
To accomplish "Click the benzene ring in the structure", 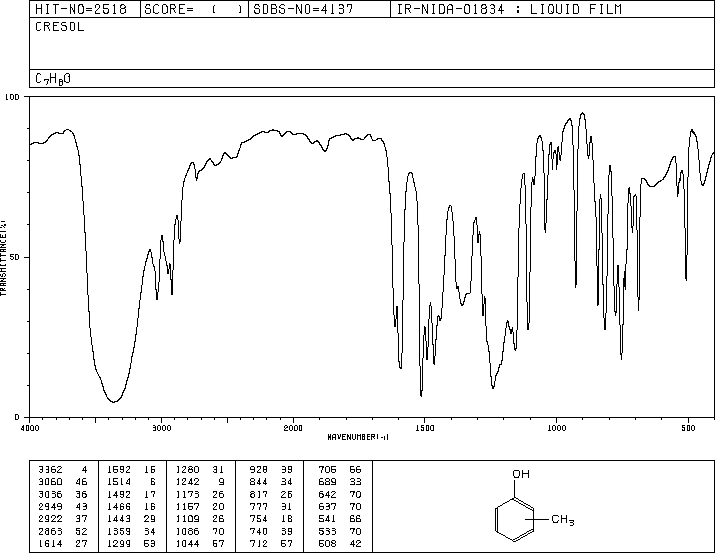I will tap(514, 520).
